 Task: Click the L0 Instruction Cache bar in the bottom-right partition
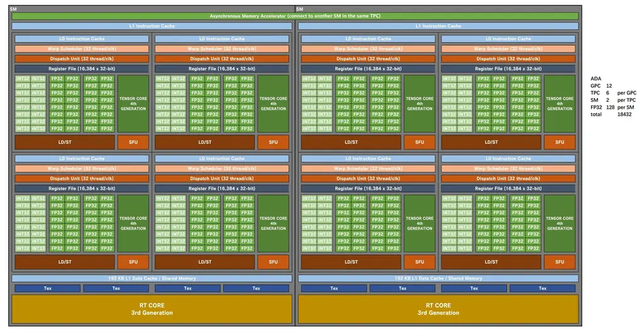[x=508, y=159]
